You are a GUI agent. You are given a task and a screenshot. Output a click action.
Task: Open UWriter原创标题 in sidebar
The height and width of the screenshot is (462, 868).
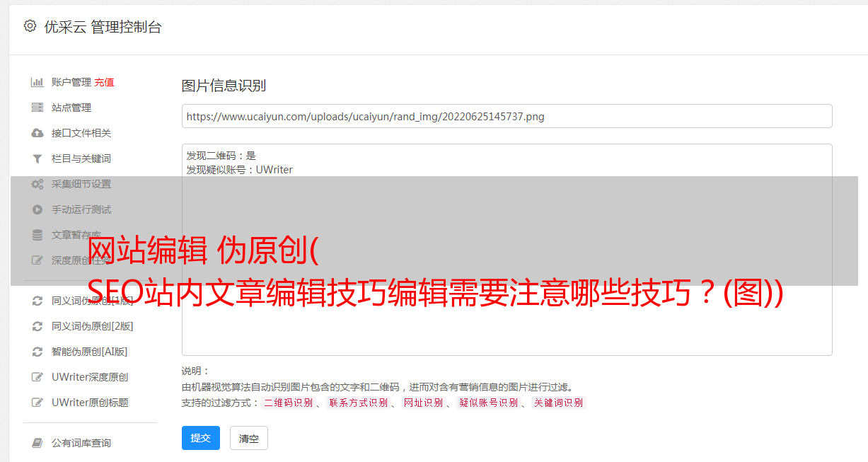(90, 403)
